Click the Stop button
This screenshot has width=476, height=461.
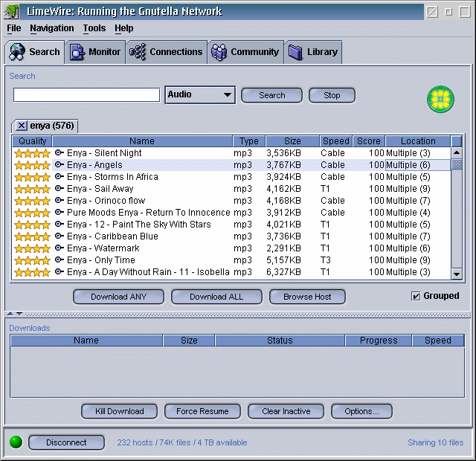click(332, 95)
